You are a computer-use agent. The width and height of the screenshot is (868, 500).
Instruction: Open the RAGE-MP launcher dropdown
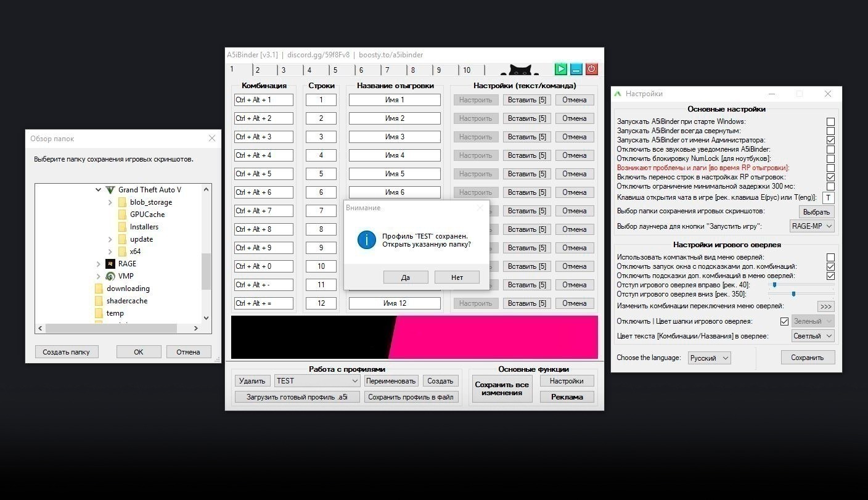(812, 226)
